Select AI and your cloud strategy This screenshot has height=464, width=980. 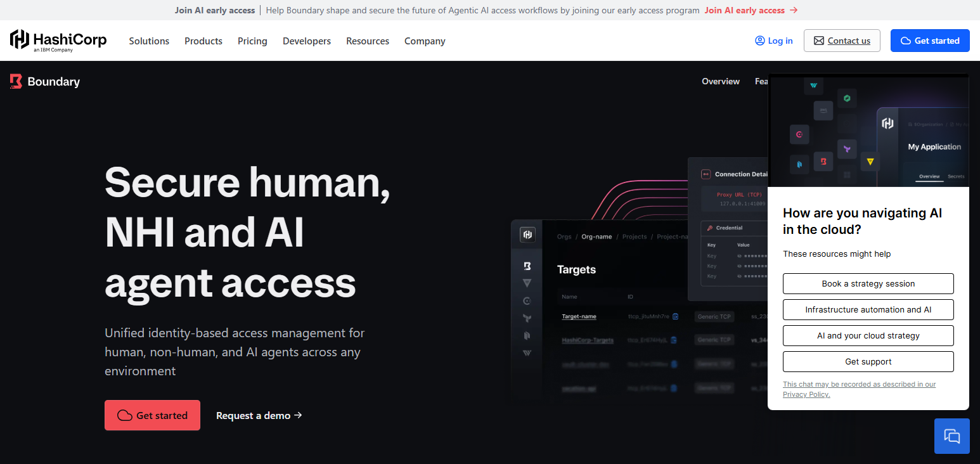point(868,335)
